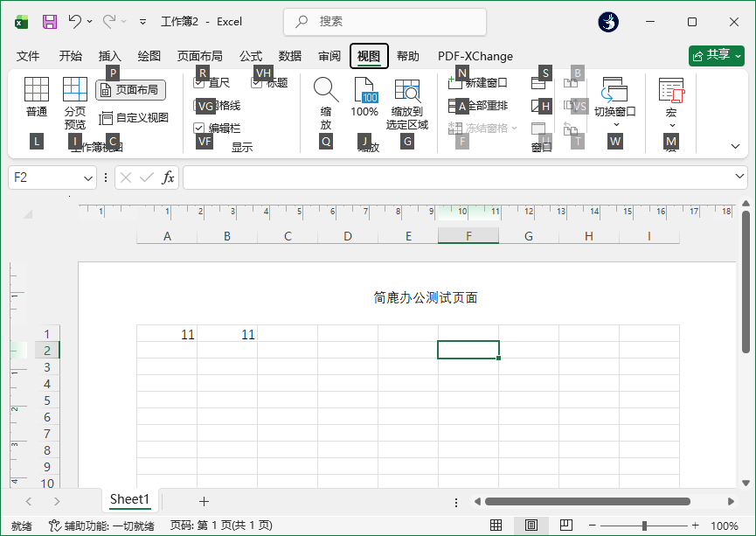Open the PDF-XChange menu tab

(x=475, y=55)
